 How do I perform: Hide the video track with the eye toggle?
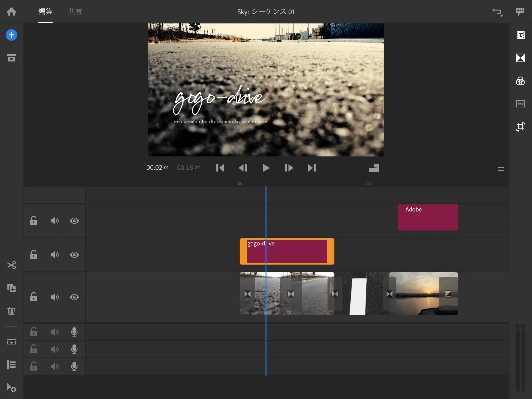[75, 297]
